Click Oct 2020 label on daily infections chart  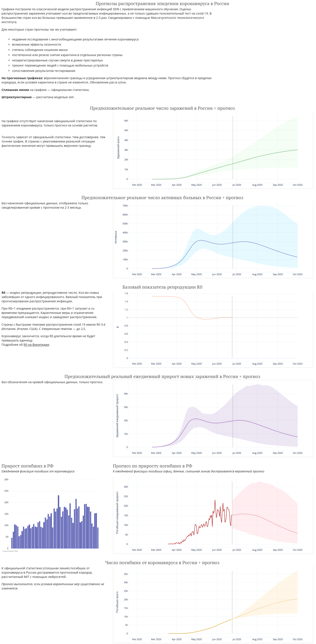point(298,453)
